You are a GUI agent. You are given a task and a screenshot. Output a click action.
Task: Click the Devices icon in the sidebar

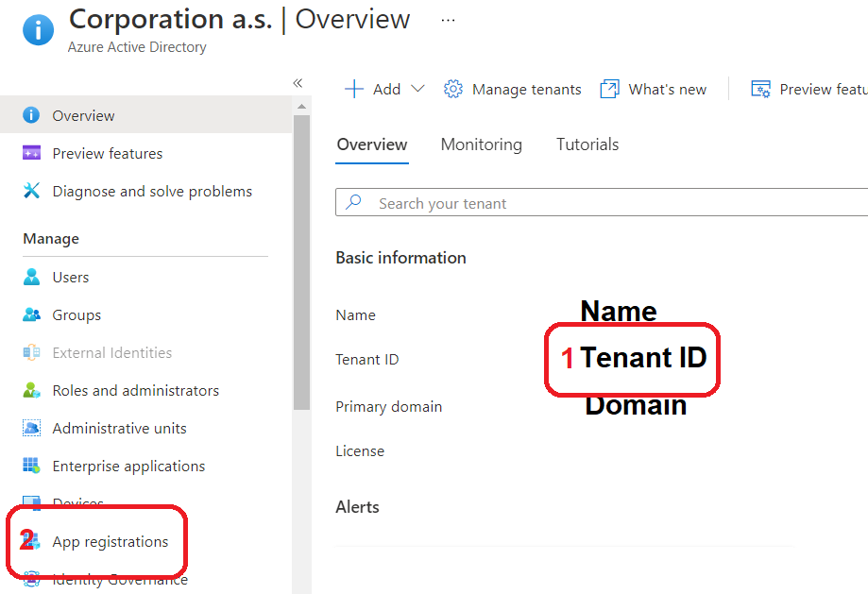(x=31, y=502)
